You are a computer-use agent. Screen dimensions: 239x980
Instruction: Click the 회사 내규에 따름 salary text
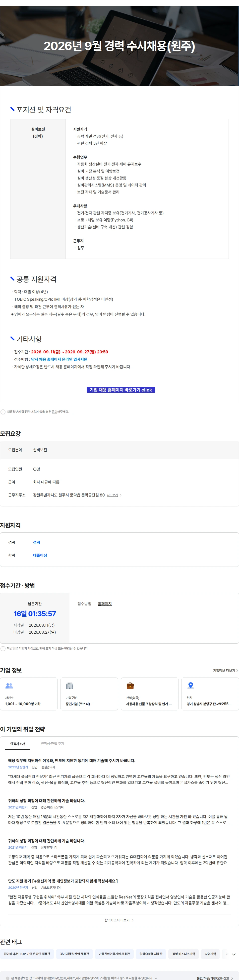click(x=46, y=482)
